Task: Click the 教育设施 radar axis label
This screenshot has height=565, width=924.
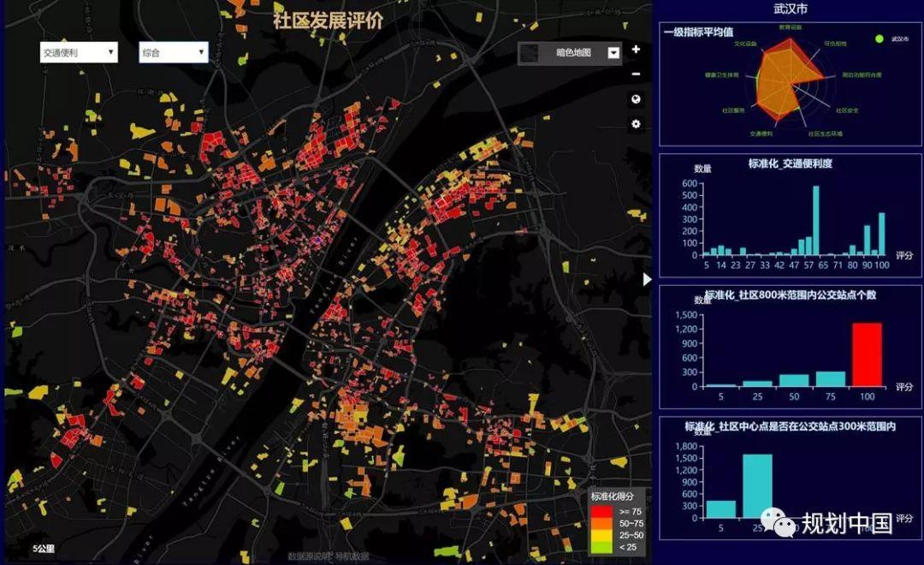Action: point(791,27)
